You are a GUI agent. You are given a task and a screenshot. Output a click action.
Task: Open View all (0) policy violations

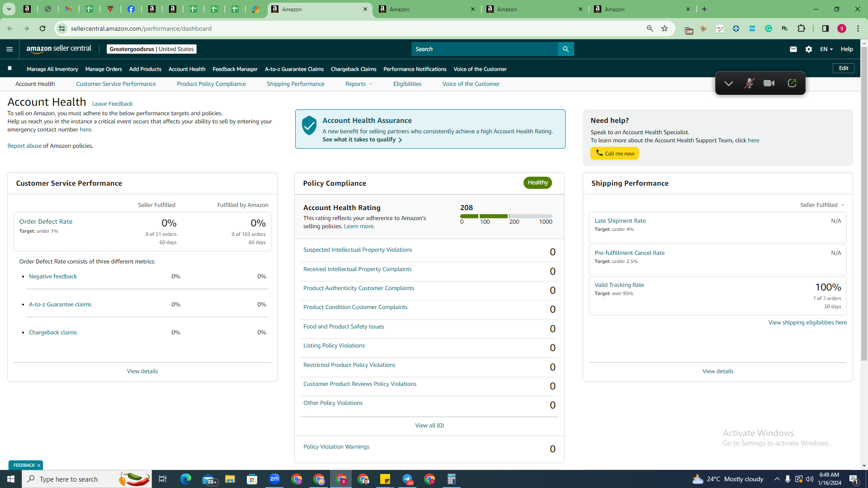point(429,426)
